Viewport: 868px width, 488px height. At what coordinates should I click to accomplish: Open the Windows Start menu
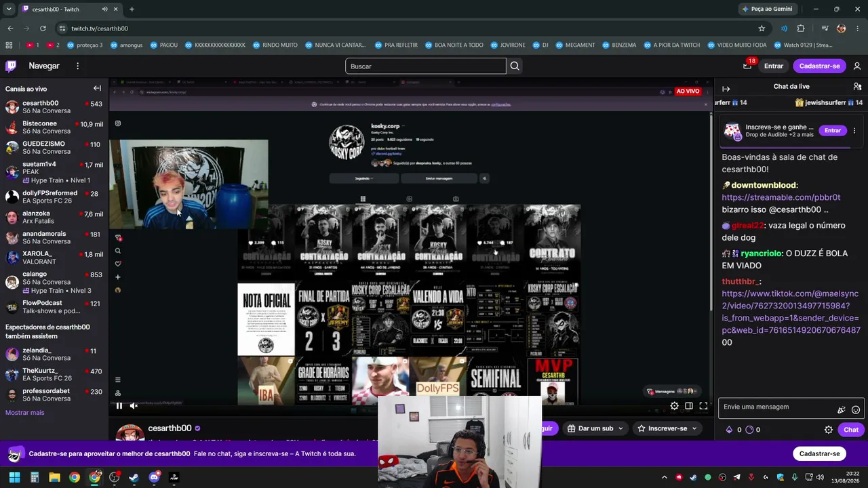[x=14, y=477]
